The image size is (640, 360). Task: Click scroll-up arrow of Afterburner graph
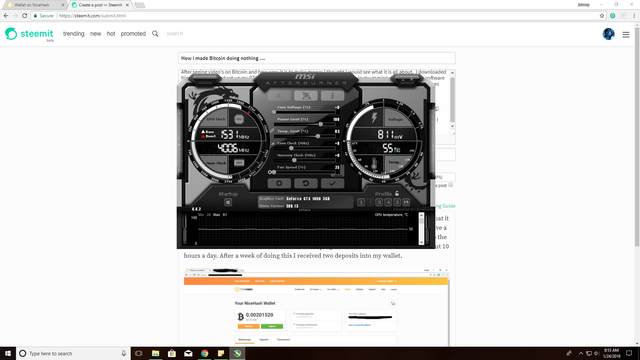coord(421,215)
